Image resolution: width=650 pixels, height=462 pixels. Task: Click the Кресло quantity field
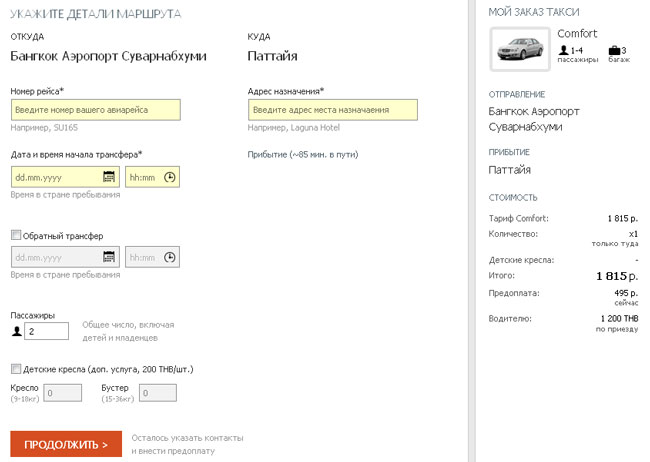63,393
